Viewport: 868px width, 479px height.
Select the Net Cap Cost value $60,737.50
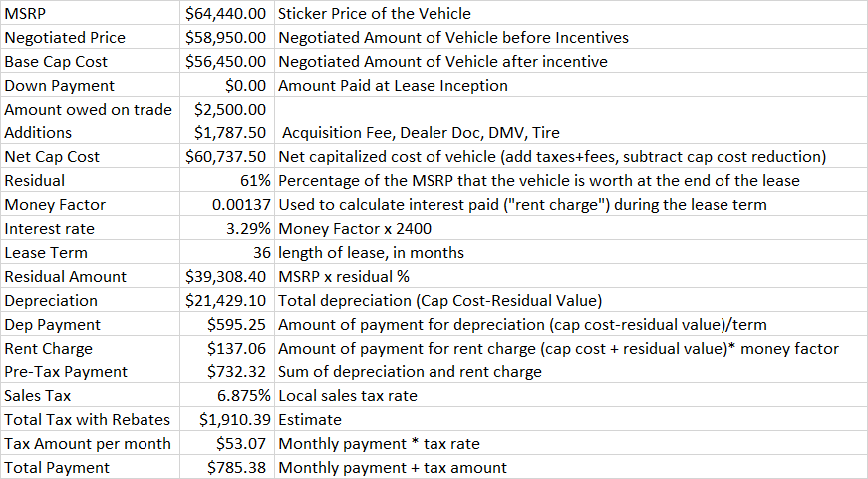point(227,156)
